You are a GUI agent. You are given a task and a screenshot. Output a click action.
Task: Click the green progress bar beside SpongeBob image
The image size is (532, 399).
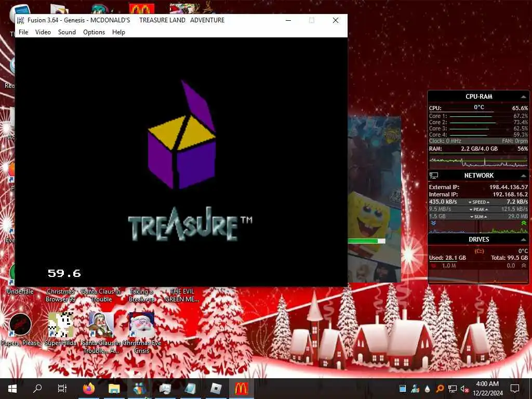[366, 241]
